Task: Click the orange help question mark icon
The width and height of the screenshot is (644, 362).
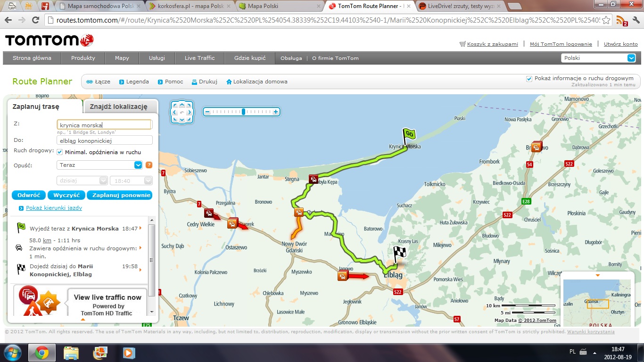Action: pyautogui.click(x=149, y=165)
